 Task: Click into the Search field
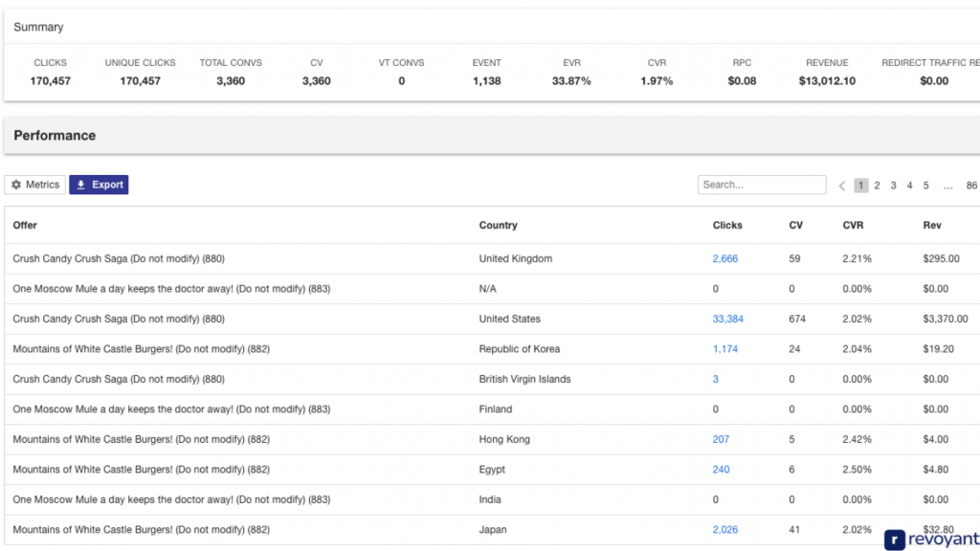[x=762, y=185]
